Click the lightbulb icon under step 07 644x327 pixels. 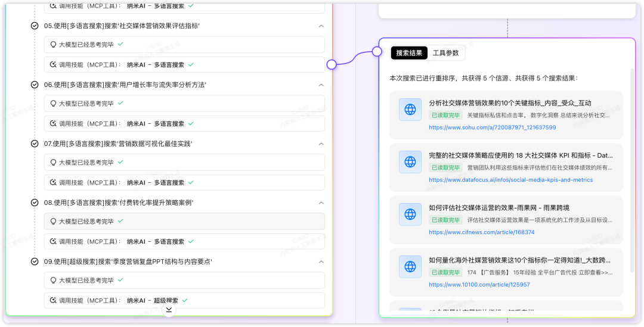(x=53, y=163)
